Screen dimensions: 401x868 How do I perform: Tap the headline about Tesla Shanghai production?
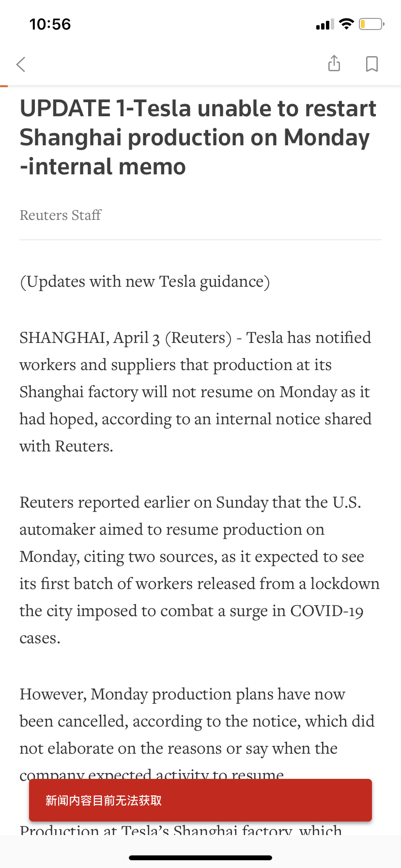[198, 137]
